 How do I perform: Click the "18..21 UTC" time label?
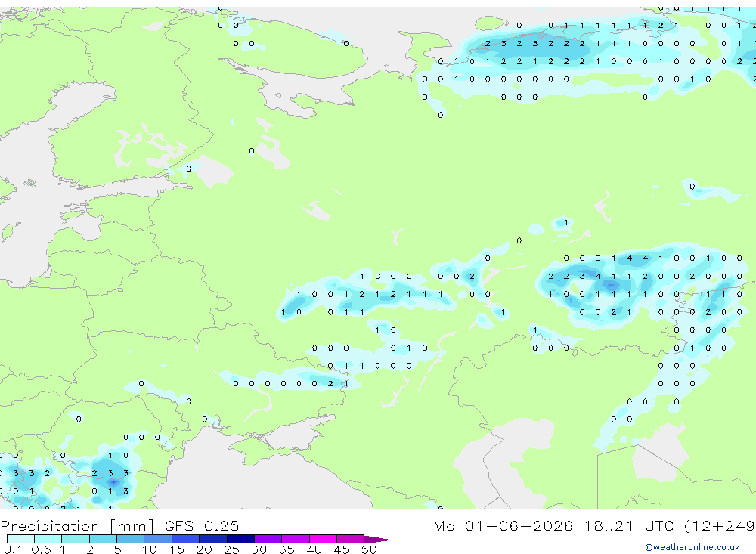(x=630, y=526)
